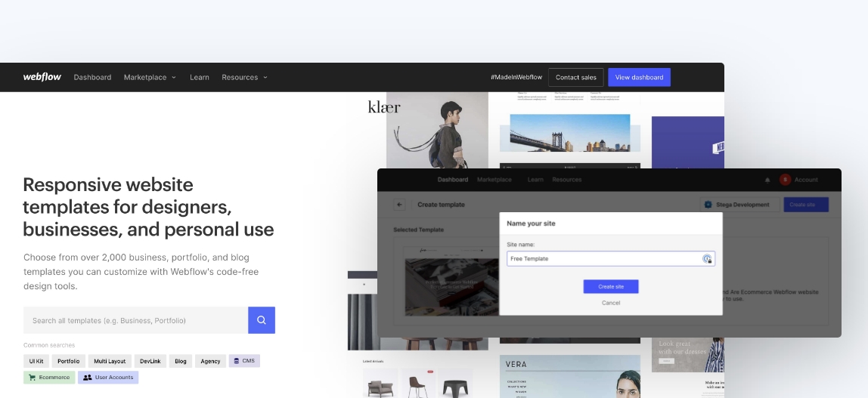Select Dashboard in the dark overlay header
Screen dimensions: 868x398
(x=453, y=180)
